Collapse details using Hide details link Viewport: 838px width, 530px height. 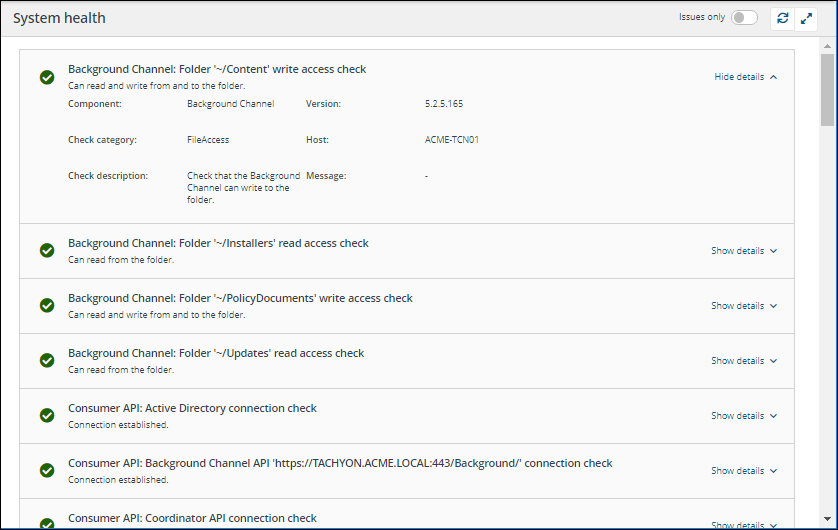click(x=745, y=77)
